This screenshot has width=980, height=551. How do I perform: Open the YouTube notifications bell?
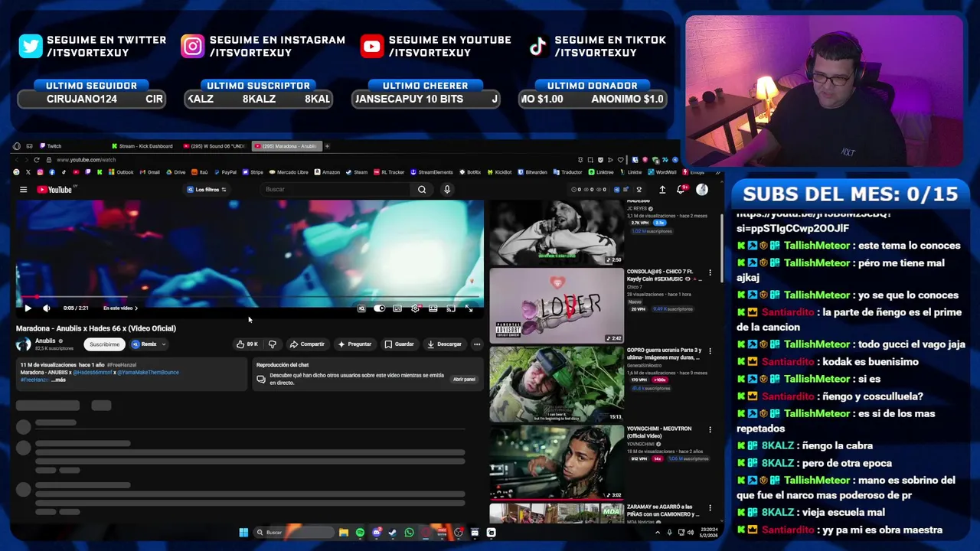(681, 190)
